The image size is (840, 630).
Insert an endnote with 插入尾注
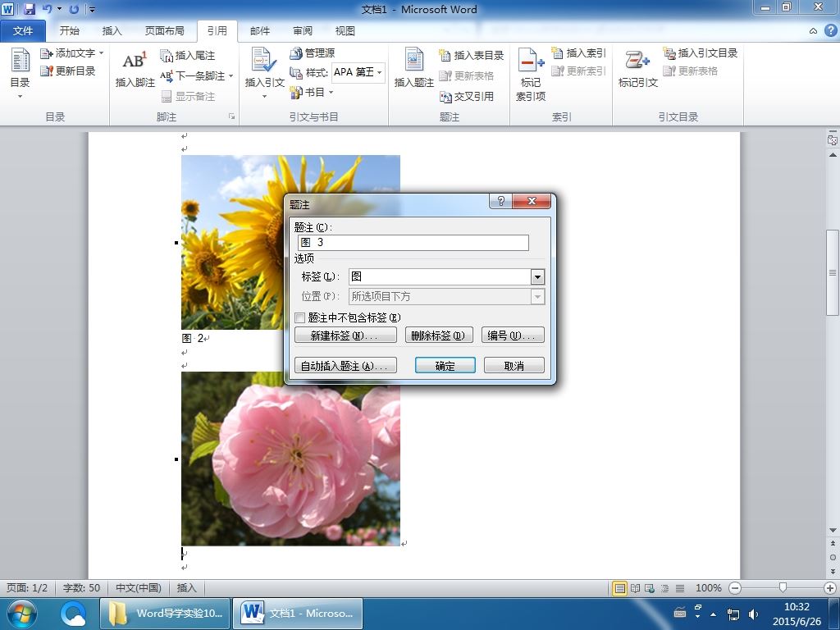[188, 55]
